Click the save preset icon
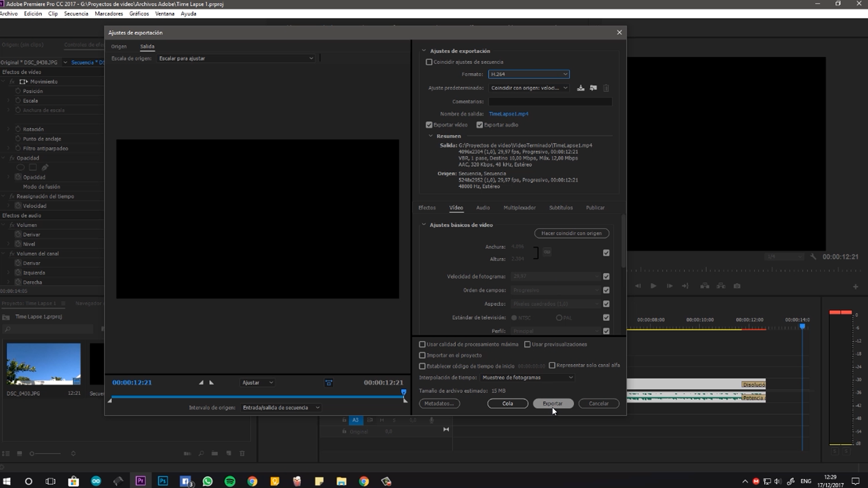Screen dimensions: 868x488 tap(581, 88)
